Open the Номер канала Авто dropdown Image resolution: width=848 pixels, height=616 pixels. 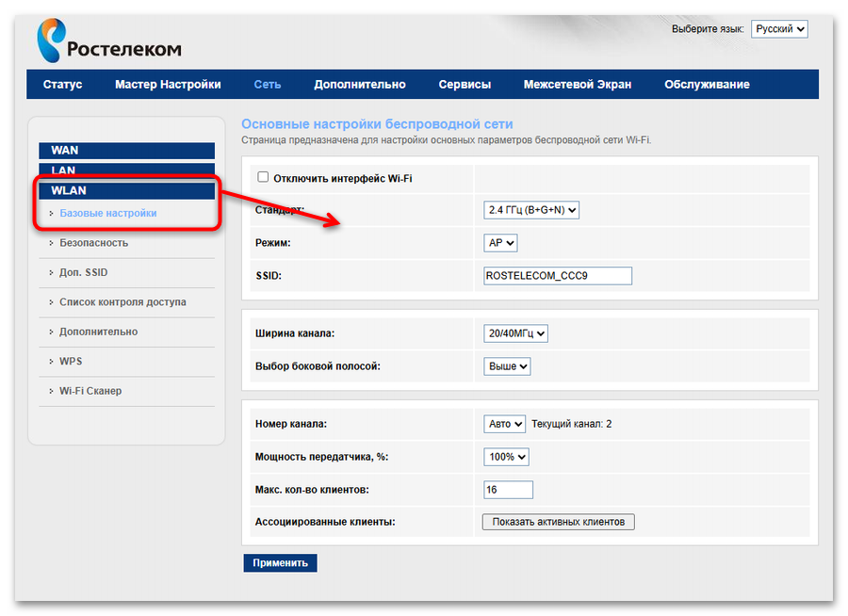[504, 424]
